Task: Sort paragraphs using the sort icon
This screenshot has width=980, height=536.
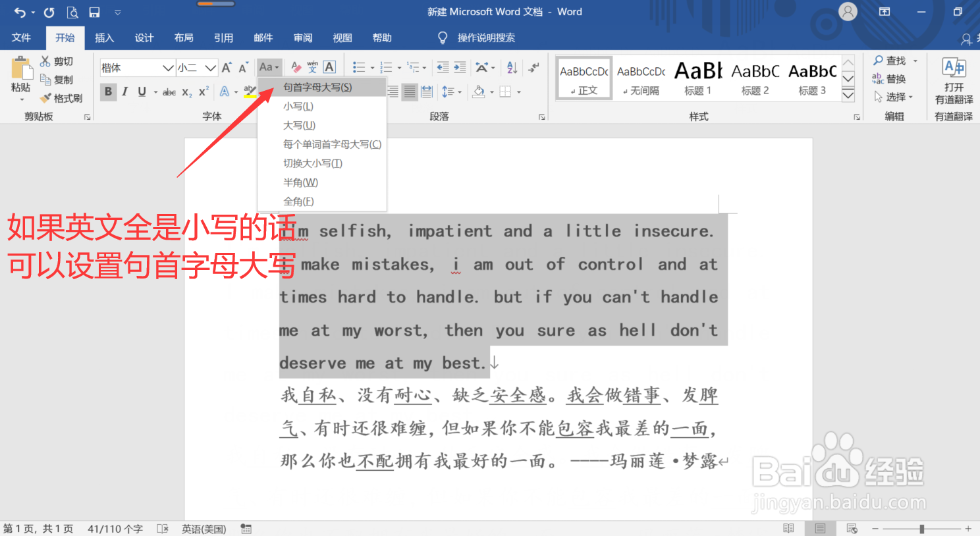Action: 511,67
